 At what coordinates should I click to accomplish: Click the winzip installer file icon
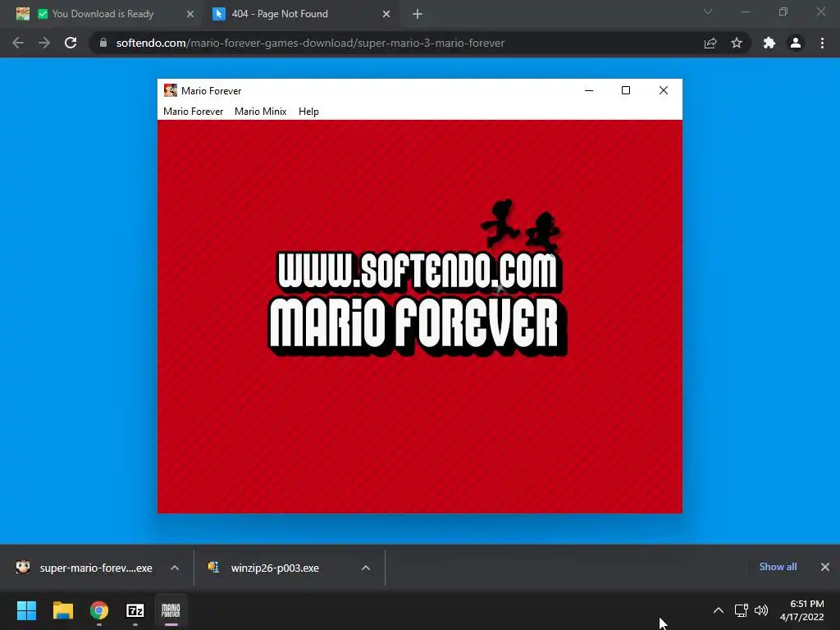pos(214,567)
